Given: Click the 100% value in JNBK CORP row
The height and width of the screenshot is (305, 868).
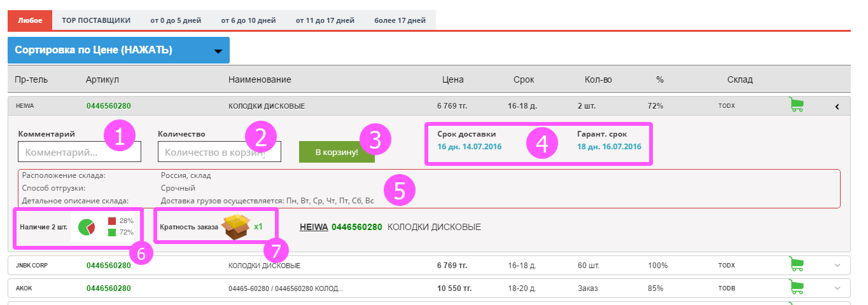Looking at the screenshot, I should click(658, 266).
